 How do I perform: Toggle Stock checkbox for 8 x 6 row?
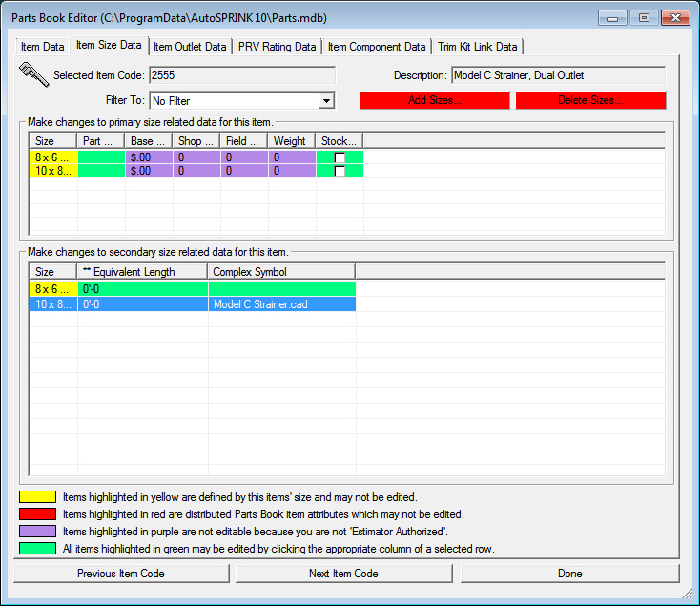pyautogui.click(x=339, y=157)
